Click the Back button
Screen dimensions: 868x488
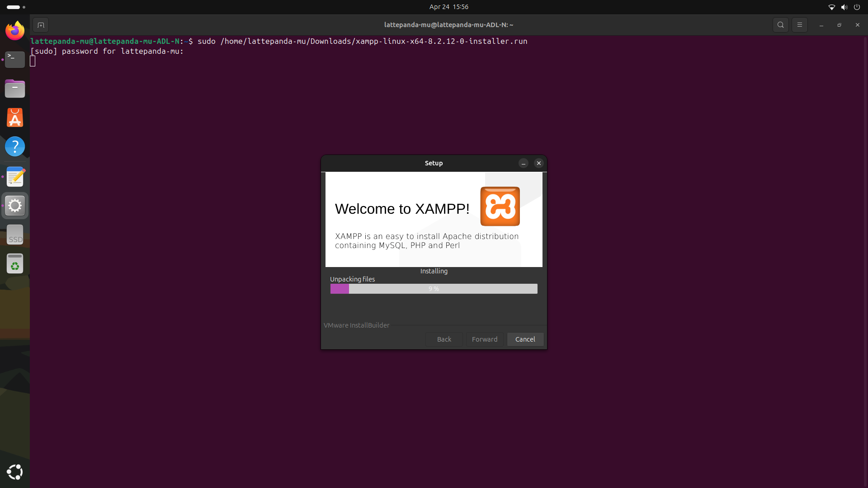pos(444,339)
